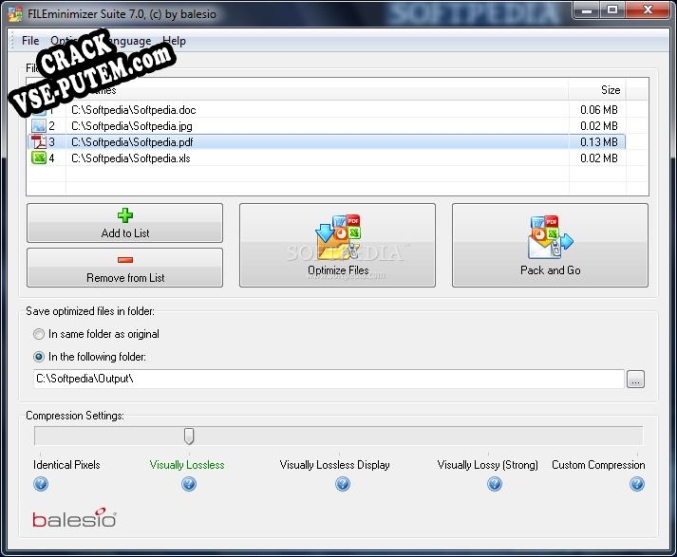Viewport: 677px width, 557px height.
Task: Open help icon under Visually Lossless Display
Action: point(342,484)
